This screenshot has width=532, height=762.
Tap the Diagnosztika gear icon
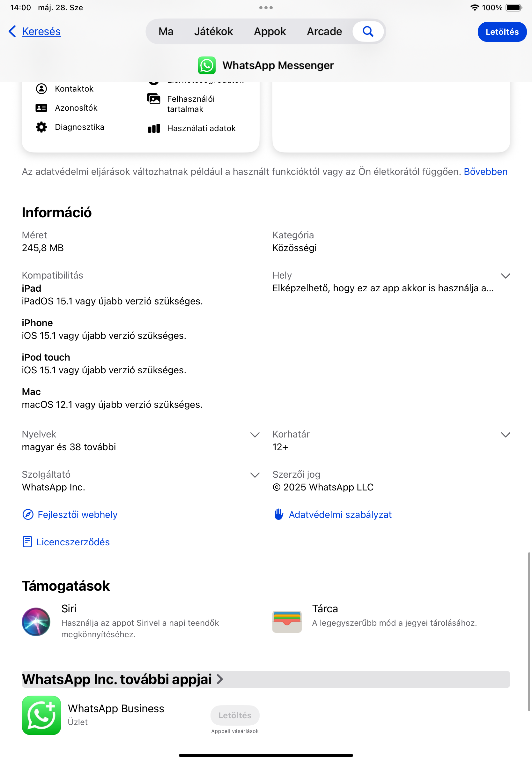41,127
